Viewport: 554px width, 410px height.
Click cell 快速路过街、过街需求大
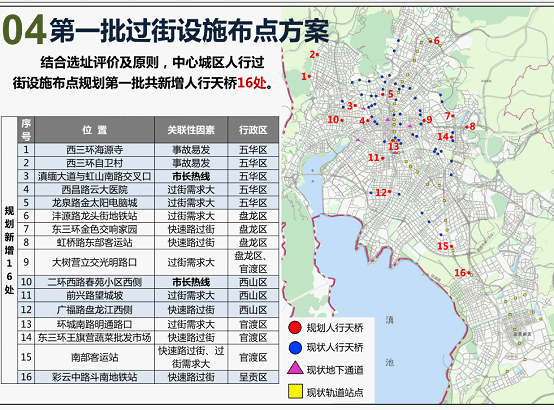(191, 357)
